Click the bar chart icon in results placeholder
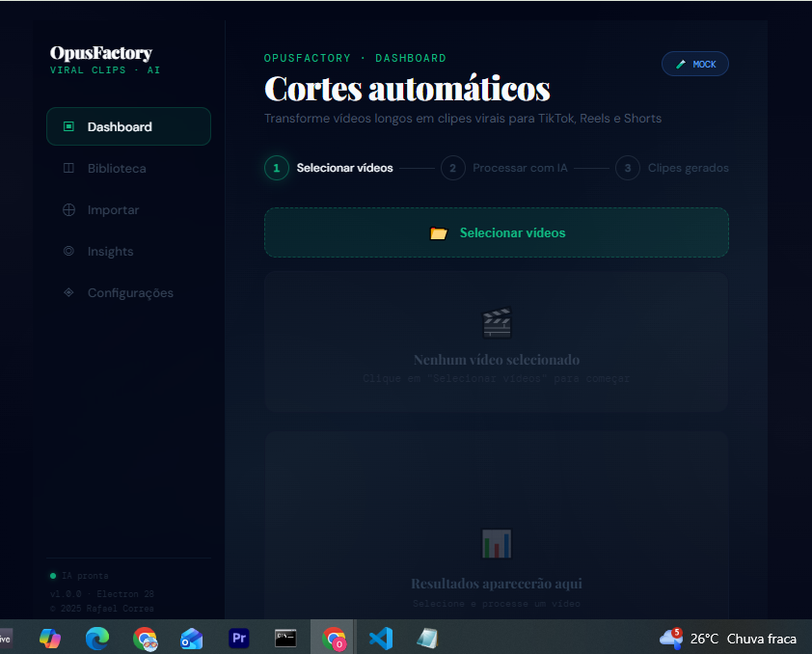The height and width of the screenshot is (654, 812). (496, 544)
